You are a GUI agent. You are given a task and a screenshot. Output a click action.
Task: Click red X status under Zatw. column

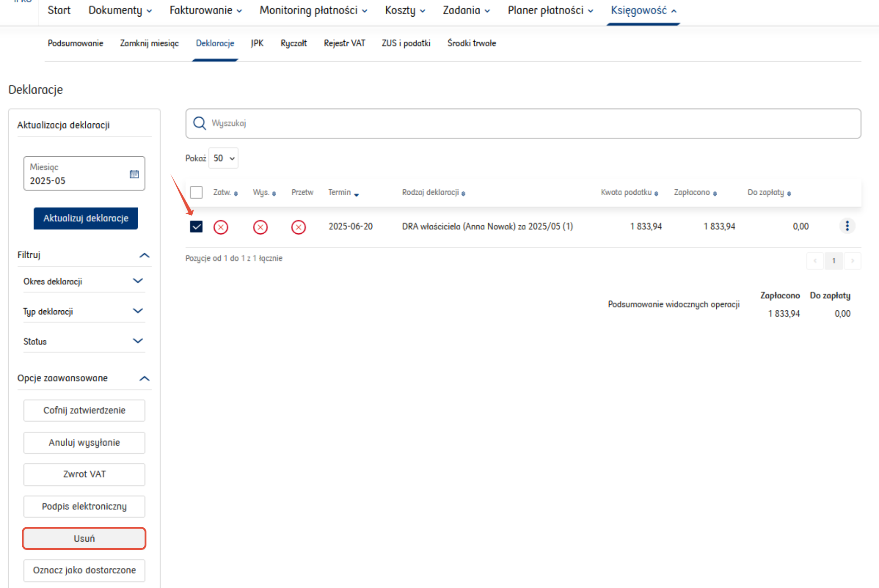tap(221, 227)
